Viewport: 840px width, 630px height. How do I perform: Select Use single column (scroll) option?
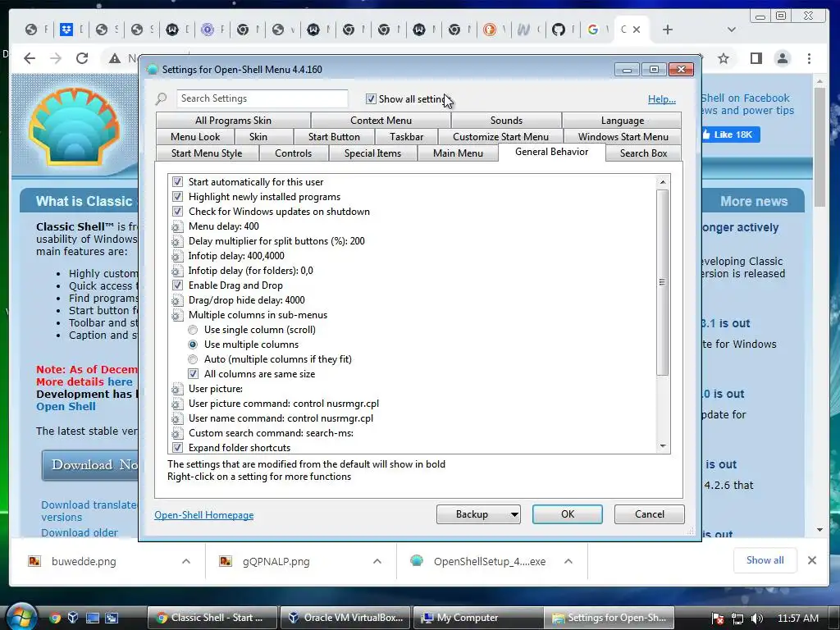pyautogui.click(x=193, y=330)
